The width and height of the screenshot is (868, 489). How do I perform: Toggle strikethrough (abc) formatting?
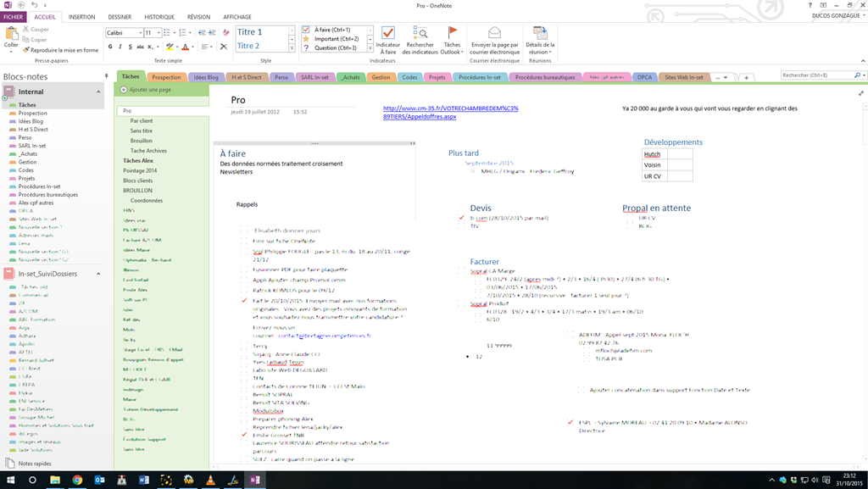[140, 47]
